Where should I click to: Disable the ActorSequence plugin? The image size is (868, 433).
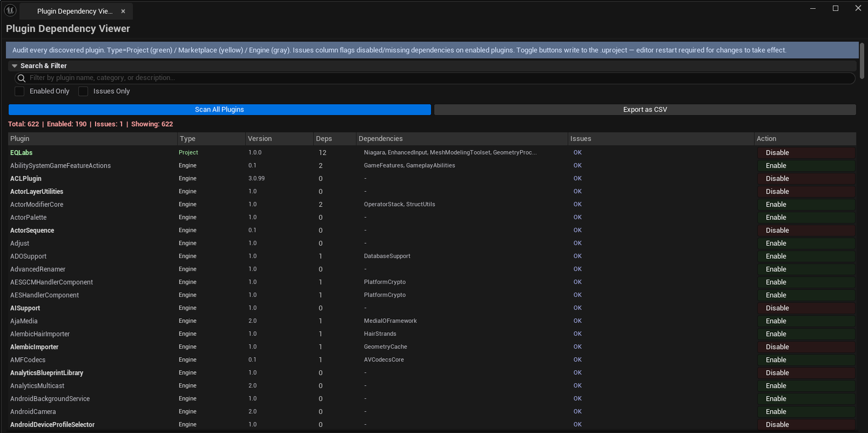coord(806,230)
